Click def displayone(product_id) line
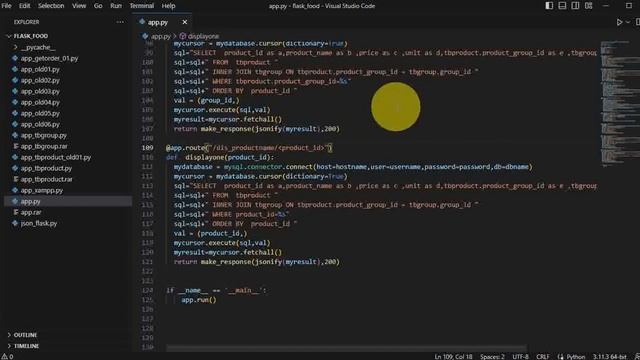This screenshot has width=640, height=360. click(220, 157)
